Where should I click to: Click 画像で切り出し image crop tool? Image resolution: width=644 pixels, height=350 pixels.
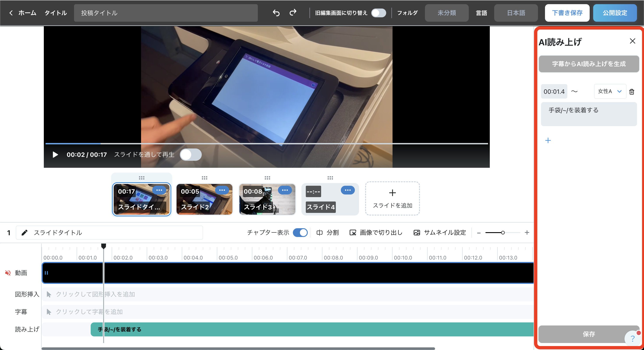point(376,233)
